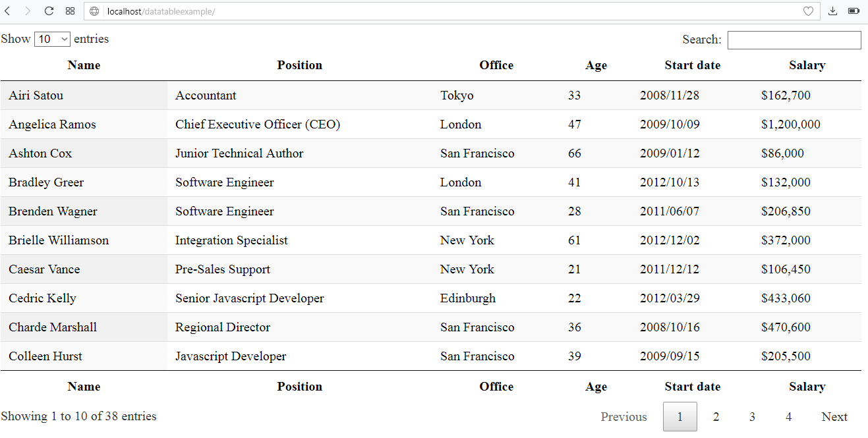Go to page 2 of results
The width and height of the screenshot is (868, 438).
click(716, 416)
